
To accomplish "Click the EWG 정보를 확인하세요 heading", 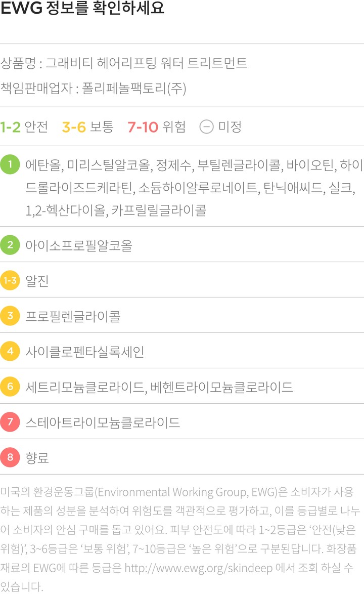I will pos(82,10).
